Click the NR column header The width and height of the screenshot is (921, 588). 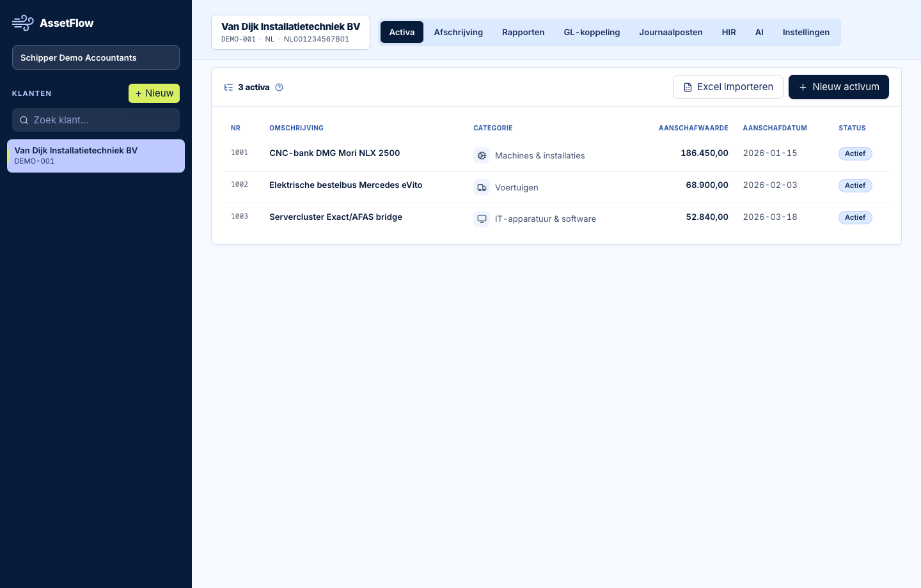pyautogui.click(x=235, y=128)
